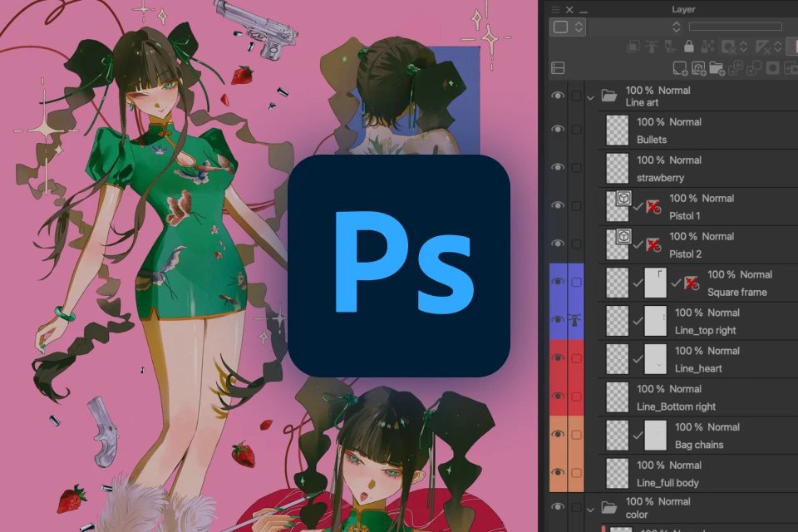This screenshot has height=532, width=798.
Task: Hide the Bullets layer
Action: pyautogui.click(x=558, y=129)
